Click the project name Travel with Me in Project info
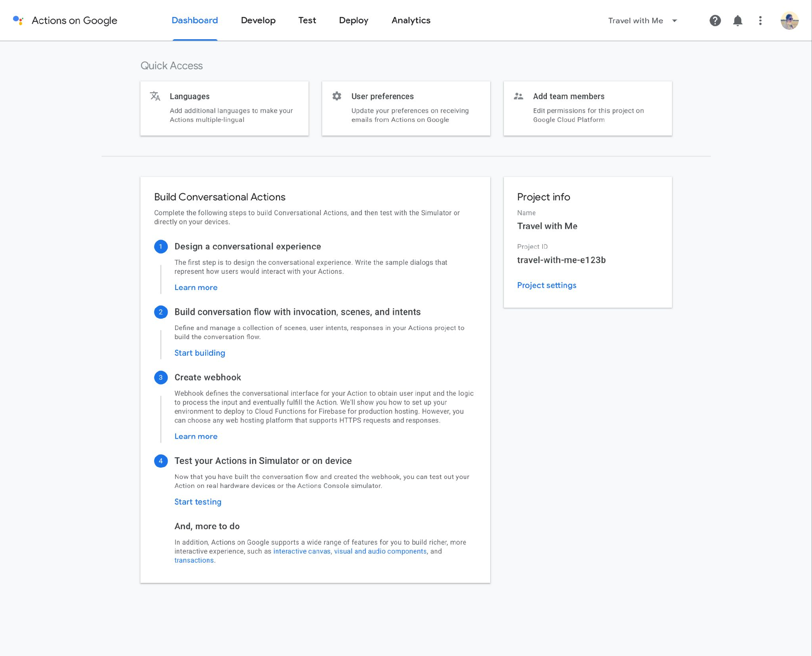812x656 pixels. pyautogui.click(x=547, y=226)
